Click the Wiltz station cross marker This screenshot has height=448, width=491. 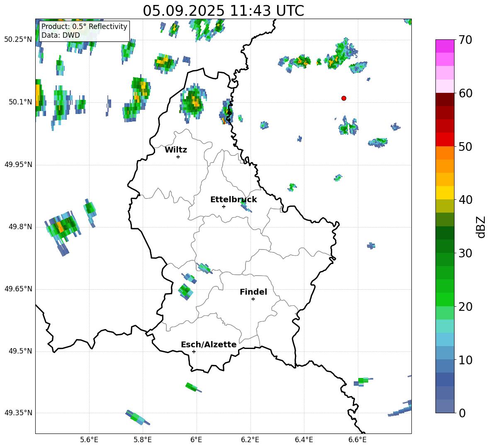pos(178,157)
